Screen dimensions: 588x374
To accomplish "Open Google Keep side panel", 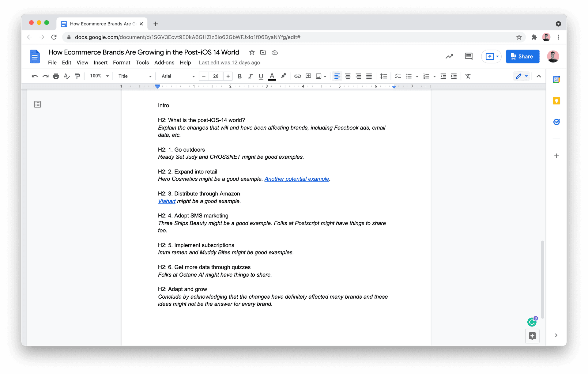I will 556,101.
